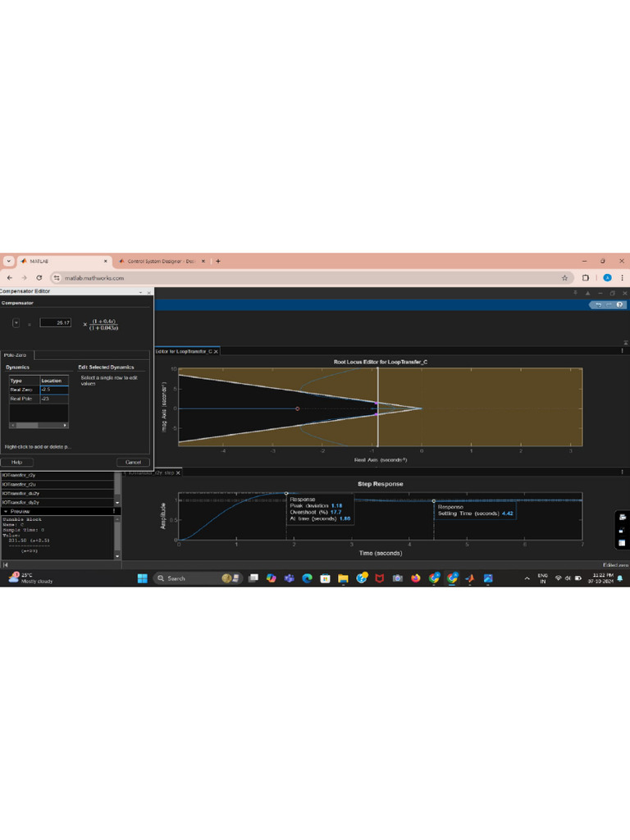Screen dimensions: 630x840
Task: Open the Help question-mark icon in toolstrip
Action: tap(619, 305)
